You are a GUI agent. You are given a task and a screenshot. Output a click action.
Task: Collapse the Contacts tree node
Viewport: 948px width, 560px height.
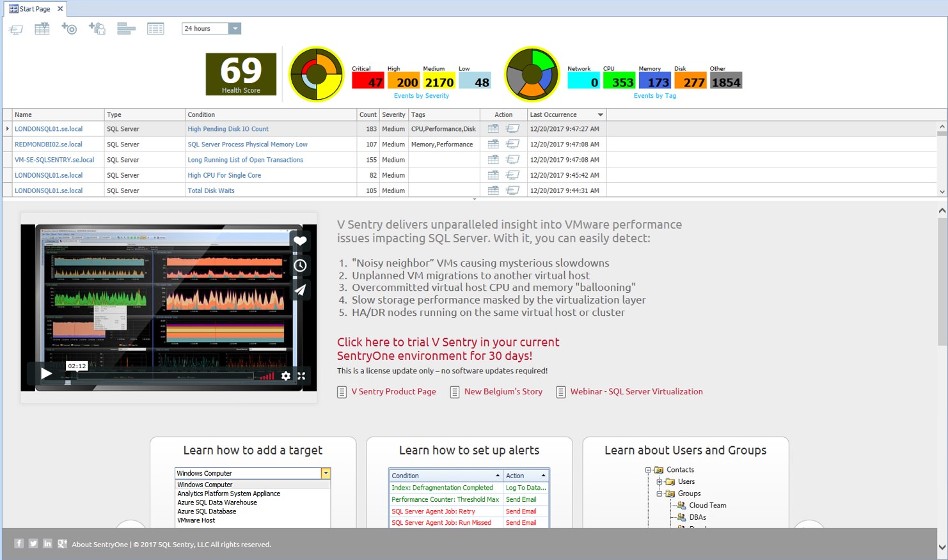tap(648, 470)
